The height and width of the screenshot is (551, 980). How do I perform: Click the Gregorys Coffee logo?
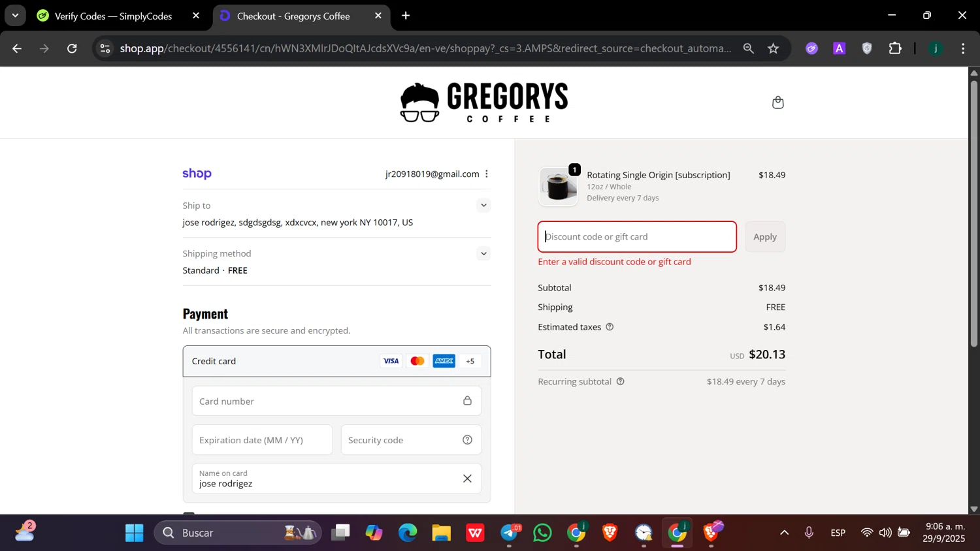tap(484, 102)
